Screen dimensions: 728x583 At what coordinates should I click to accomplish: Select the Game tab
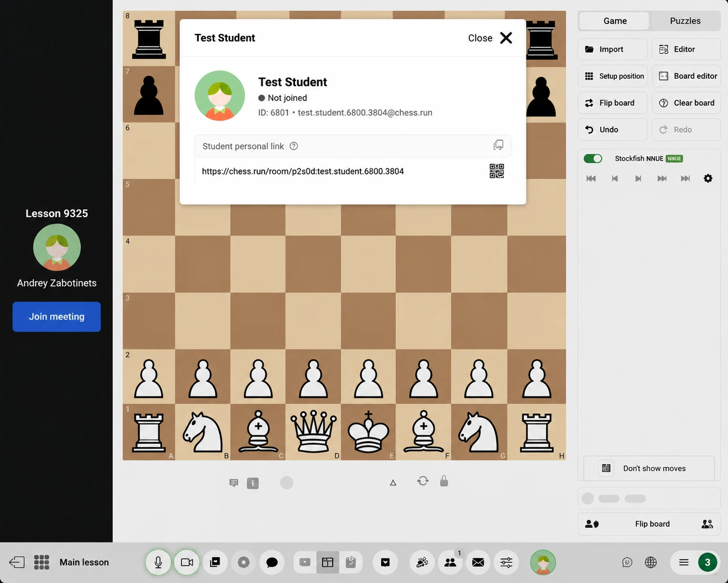615,21
